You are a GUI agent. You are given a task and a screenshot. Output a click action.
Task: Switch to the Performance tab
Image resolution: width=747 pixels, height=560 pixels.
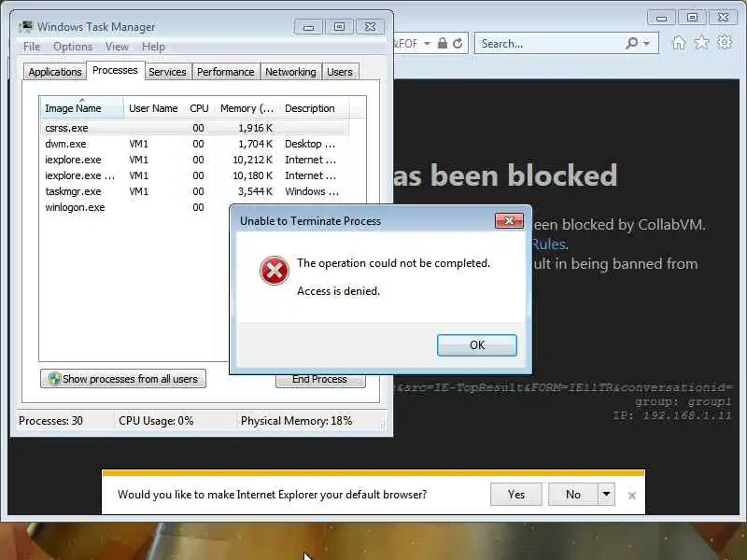(225, 72)
